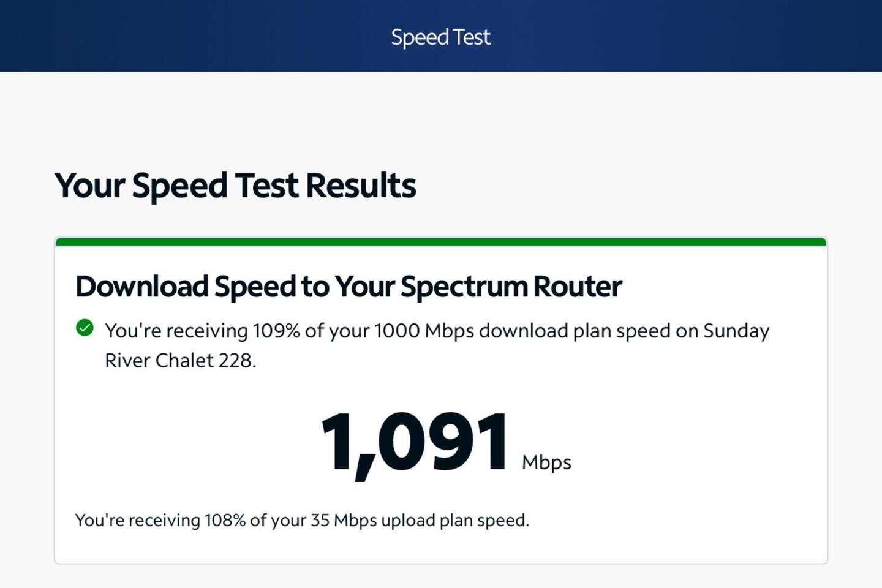Click the word Sunday in download message

[x=736, y=331]
